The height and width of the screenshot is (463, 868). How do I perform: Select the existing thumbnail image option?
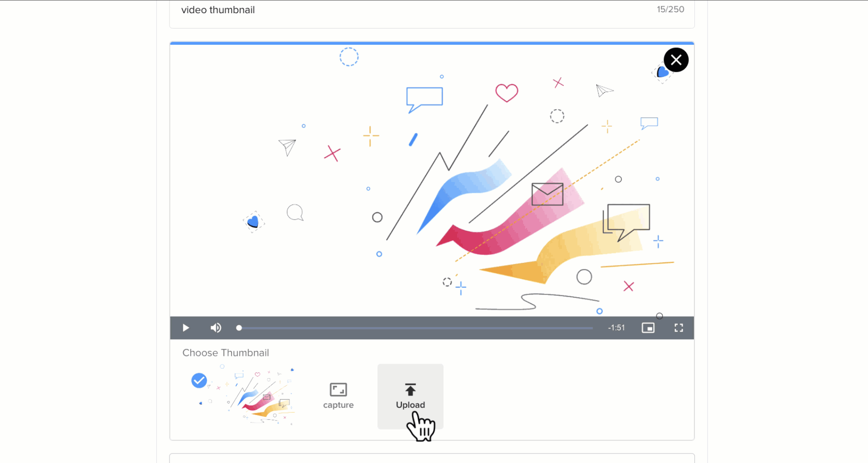pos(244,396)
